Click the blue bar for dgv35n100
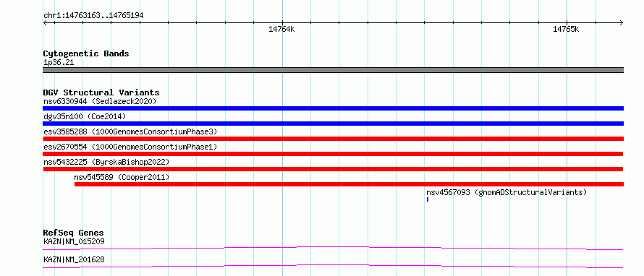 coord(333,124)
